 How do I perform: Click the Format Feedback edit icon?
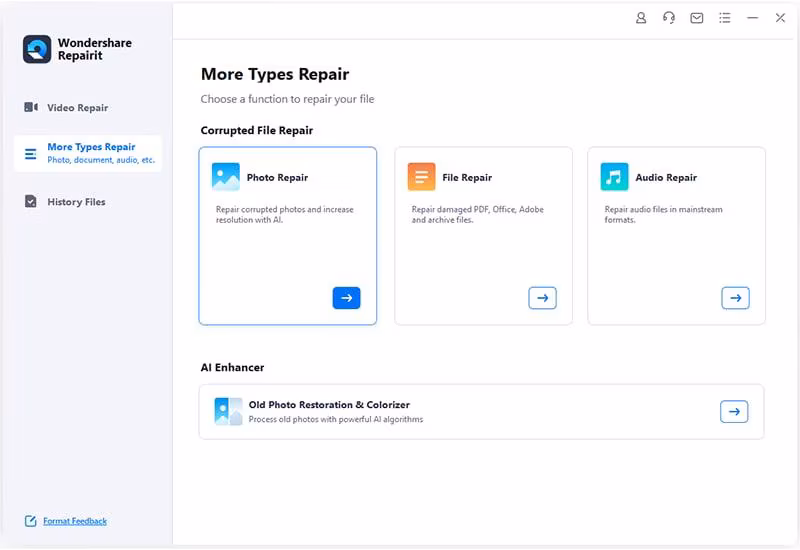click(31, 521)
